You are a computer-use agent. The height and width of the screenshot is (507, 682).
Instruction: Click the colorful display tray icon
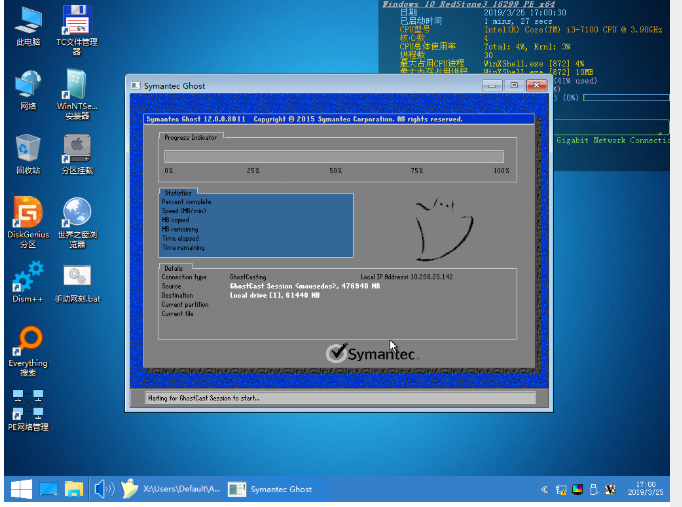coord(577,490)
